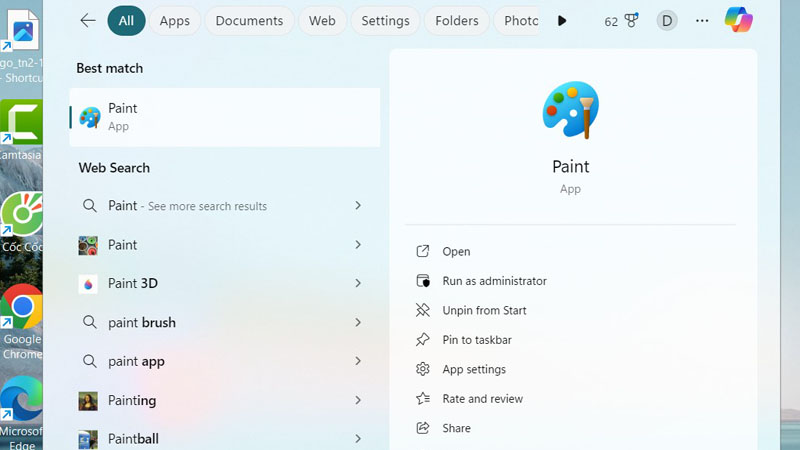Open the three-dot more options menu
This screenshot has width=800, height=450.
(702, 20)
